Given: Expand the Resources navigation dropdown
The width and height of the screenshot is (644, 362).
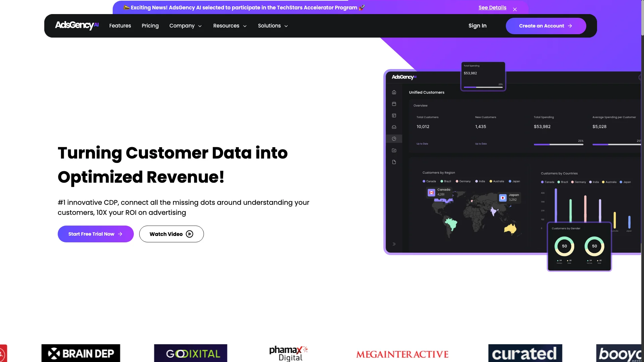Looking at the screenshot, I should coord(230,25).
